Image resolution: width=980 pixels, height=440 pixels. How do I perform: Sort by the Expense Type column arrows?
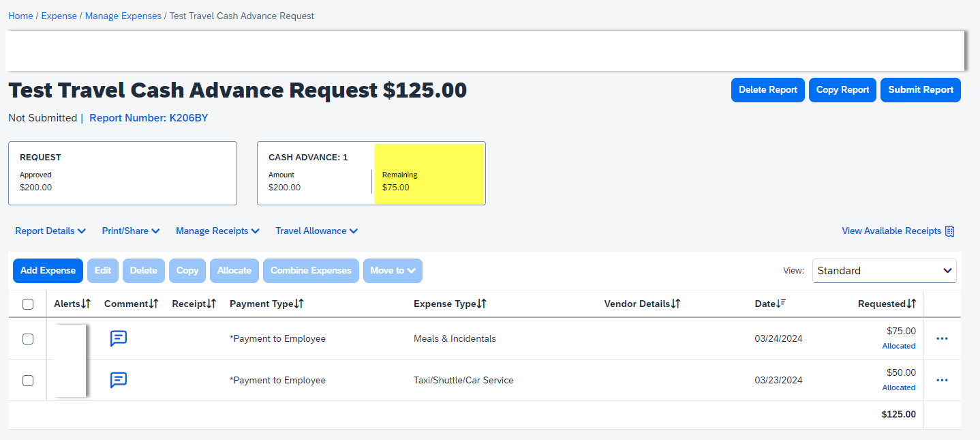[481, 304]
